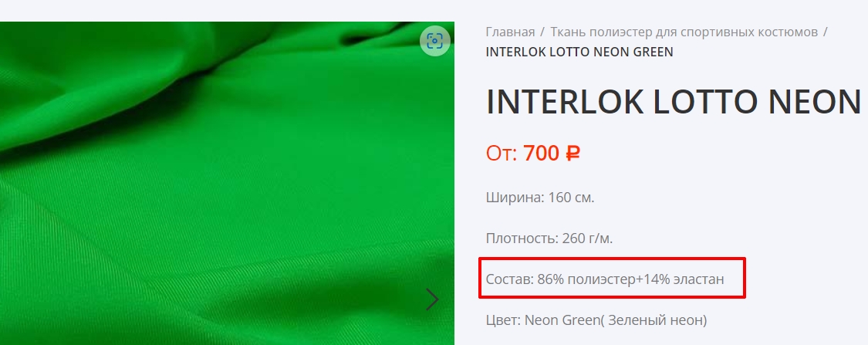Click the От: price prefix label

(502, 154)
